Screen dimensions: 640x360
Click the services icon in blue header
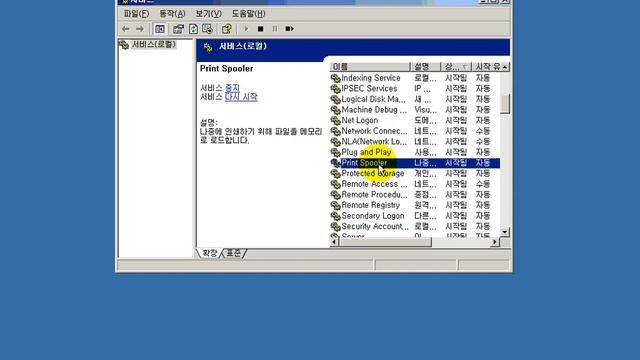208,48
